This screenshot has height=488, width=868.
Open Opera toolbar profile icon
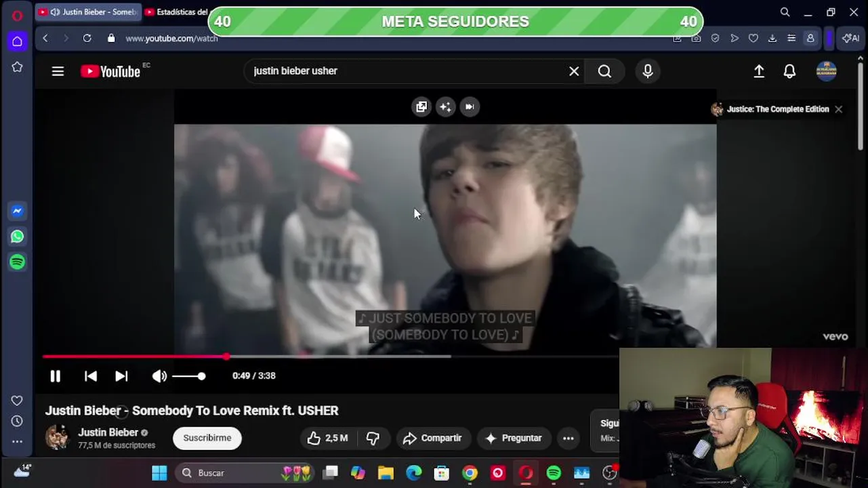click(x=810, y=39)
